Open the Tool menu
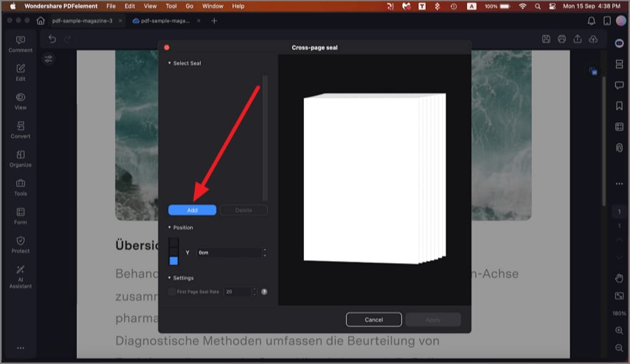This screenshot has width=630, height=364. point(171,6)
